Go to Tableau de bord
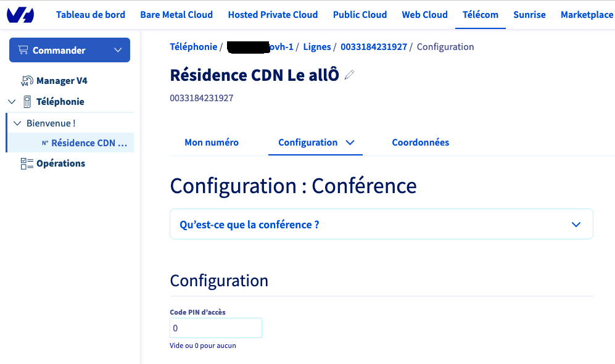The width and height of the screenshot is (615, 364). coord(91,15)
